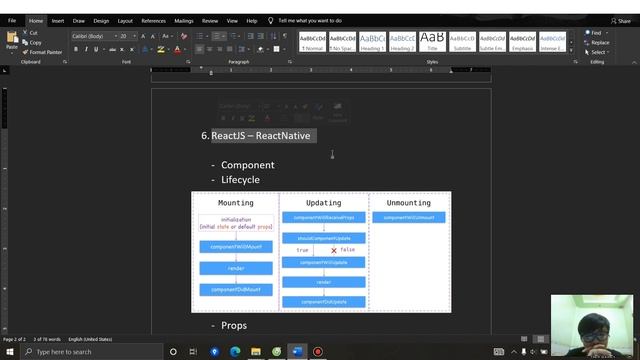Sort the selected paragraph text
This screenshot has height=360, width=640.
[x=273, y=36]
